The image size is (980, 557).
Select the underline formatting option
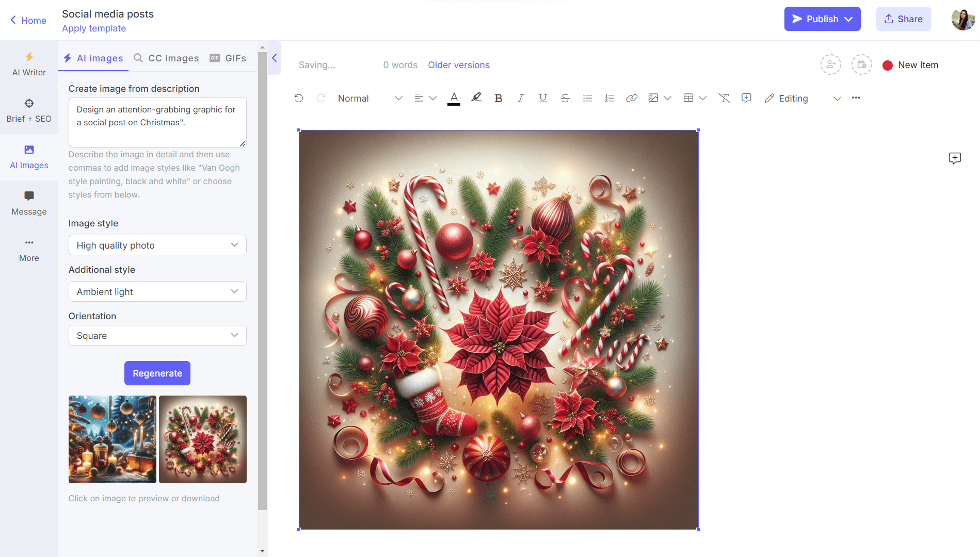coord(542,98)
